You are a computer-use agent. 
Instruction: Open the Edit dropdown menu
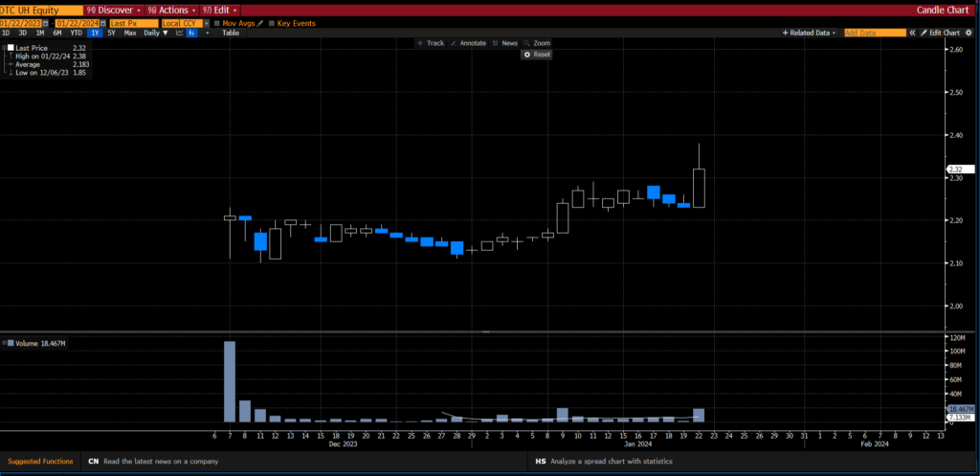point(221,10)
